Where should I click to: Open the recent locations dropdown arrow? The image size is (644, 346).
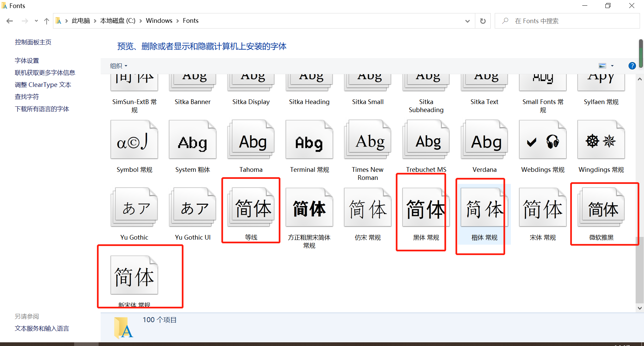coord(36,21)
